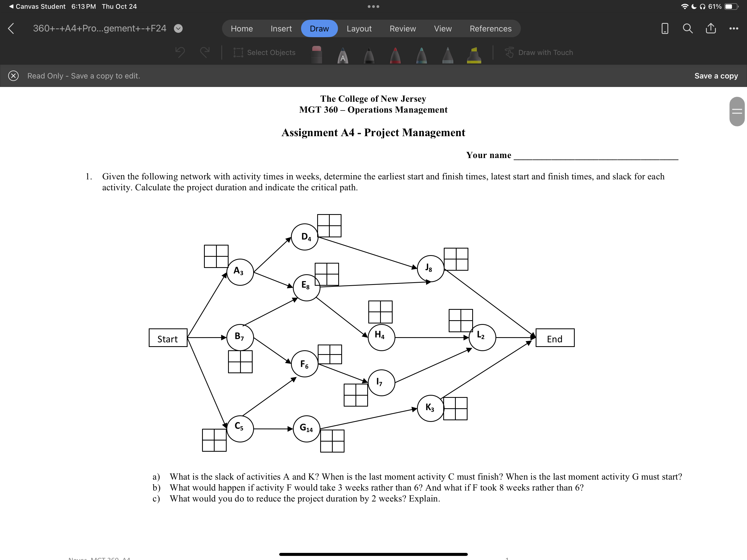Dismiss the Read Only banner
This screenshot has width=747, height=560.
coord(13,76)
